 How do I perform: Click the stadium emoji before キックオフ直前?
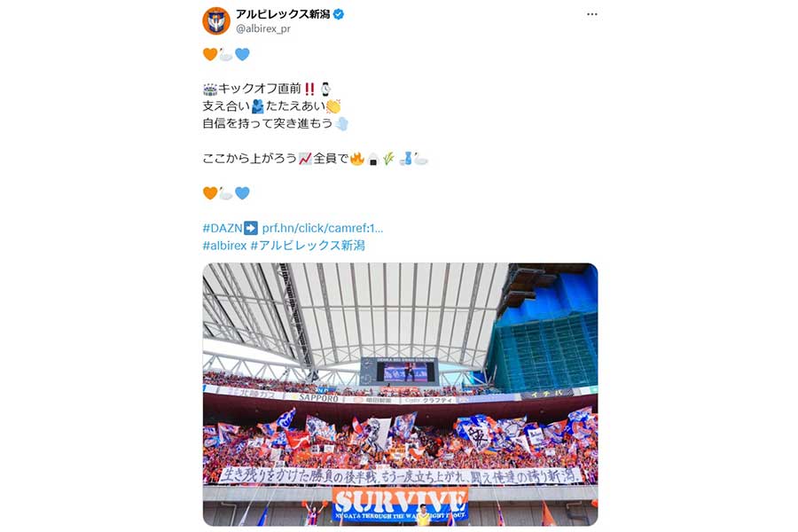pyautogui.click(x=209, y=89)
